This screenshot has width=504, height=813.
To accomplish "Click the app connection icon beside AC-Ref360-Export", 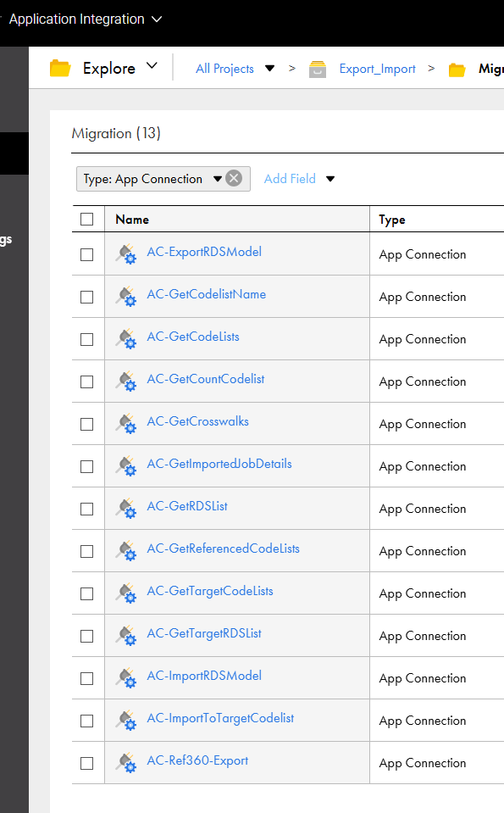I will [x=126, y=763].
